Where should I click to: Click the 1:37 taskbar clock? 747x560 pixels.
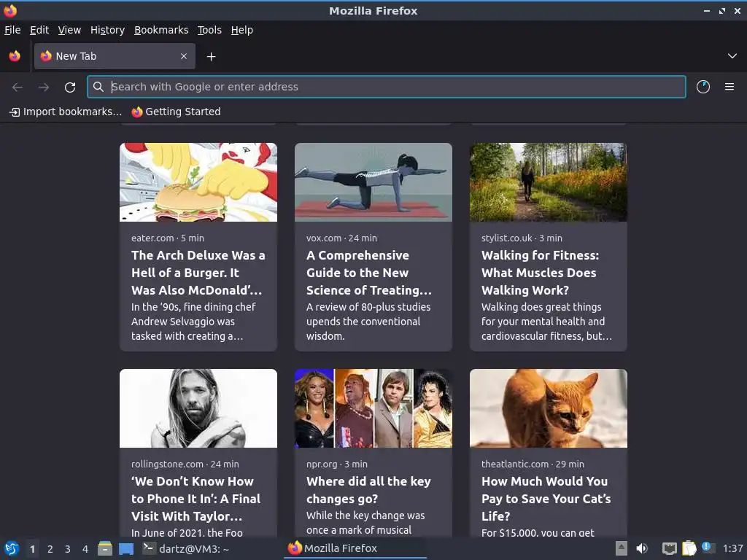732,549
